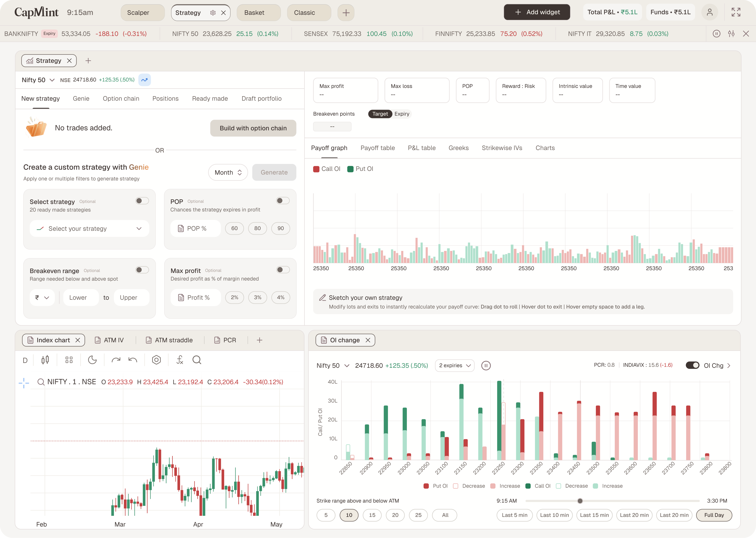Open ticker bar filter settings icon
The height and width of the screenshot is (538, 756).
click(731, 34)
